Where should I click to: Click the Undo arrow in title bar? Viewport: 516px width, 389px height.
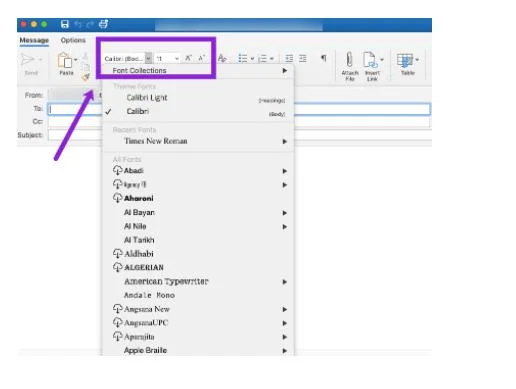[78, 24]
